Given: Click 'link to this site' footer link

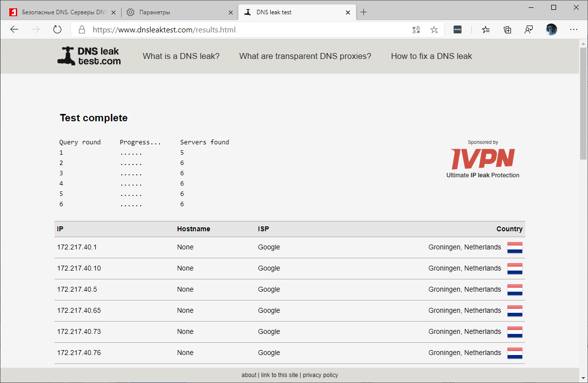Looking at the screenshot, I should [x=280, y=375].
